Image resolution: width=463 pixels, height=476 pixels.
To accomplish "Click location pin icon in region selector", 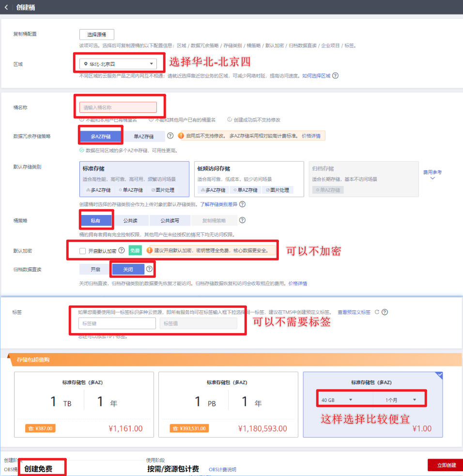I will 86,64.
